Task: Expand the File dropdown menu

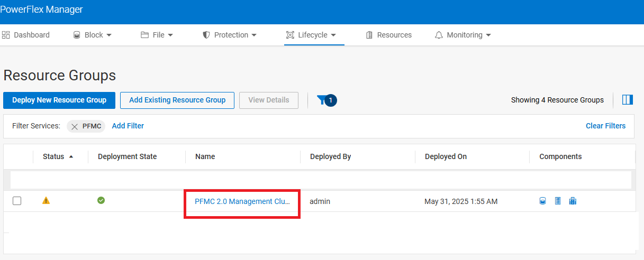Action: click(157, 35)
